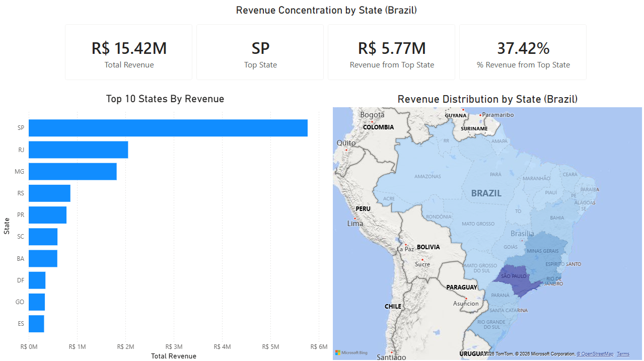Click the Top State card showing SP

click(260, 52)
